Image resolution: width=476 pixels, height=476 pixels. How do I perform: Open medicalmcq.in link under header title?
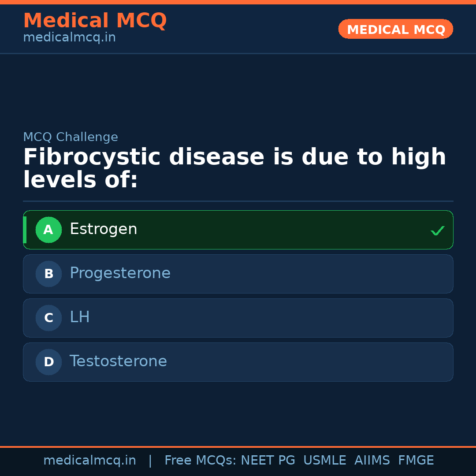click(x=69, y=37)
